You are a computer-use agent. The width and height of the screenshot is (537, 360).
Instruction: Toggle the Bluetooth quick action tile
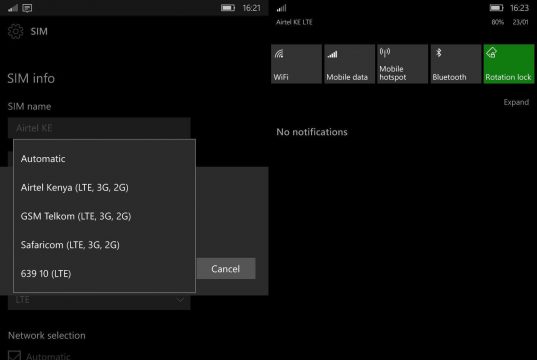coord(456,64)
